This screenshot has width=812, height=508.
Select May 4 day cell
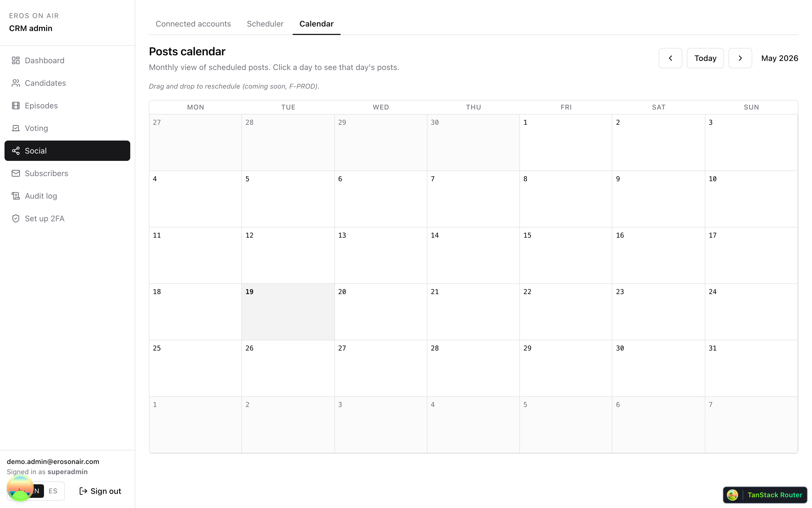pyautogui.click(x=195, y=199)
